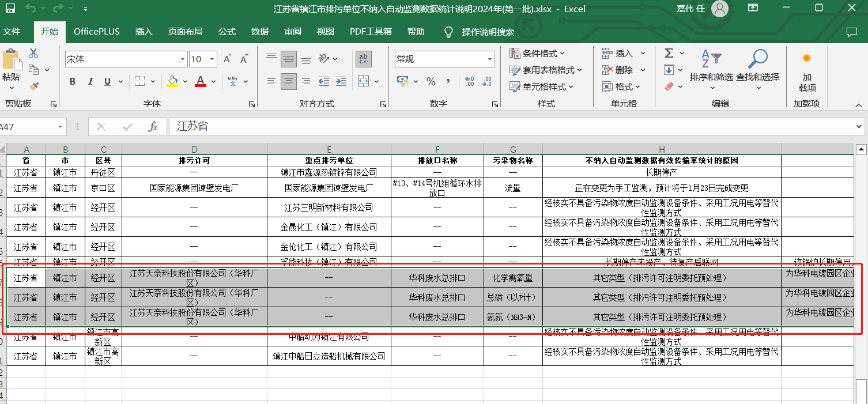
Task: Click the text orientation icon
Action: [323, 59]
